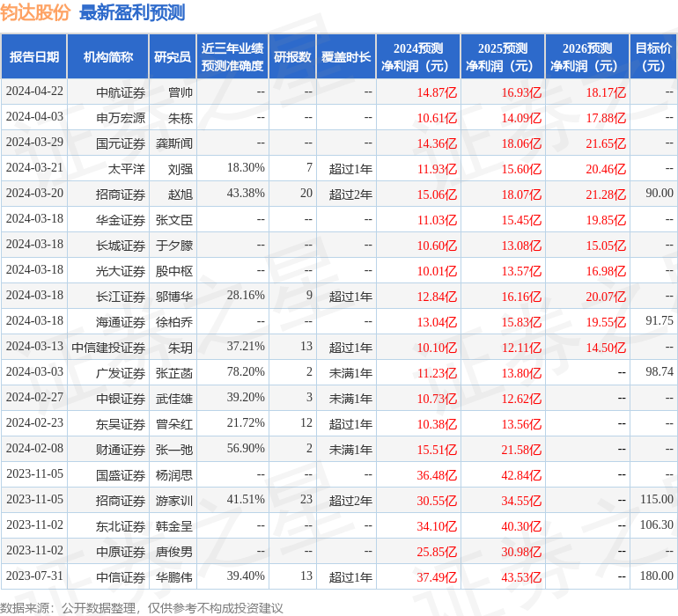This screenshot has height=616, width=678.
Task: Click the 36.48亿 profit value
Action: point(437,475)
